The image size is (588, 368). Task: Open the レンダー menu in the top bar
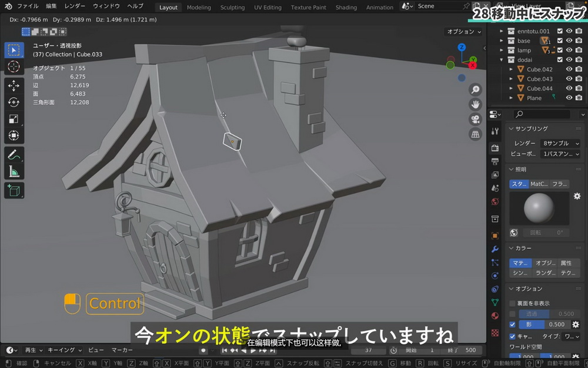click(75, 6)
